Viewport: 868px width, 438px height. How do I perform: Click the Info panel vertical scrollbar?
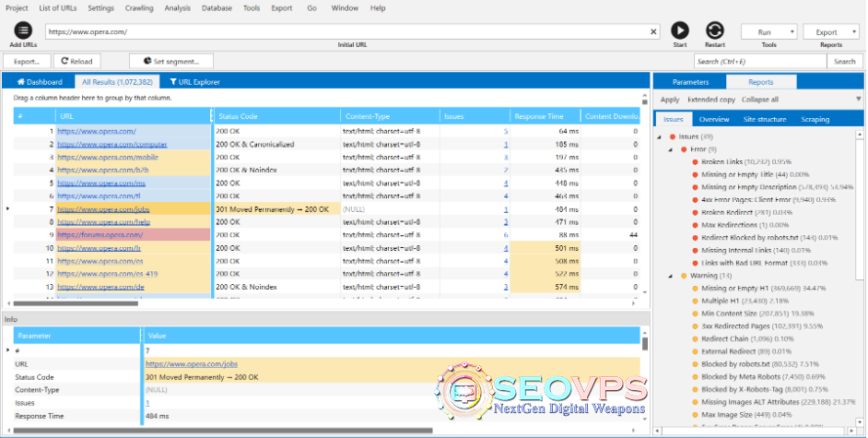click(x=645, y=343)
